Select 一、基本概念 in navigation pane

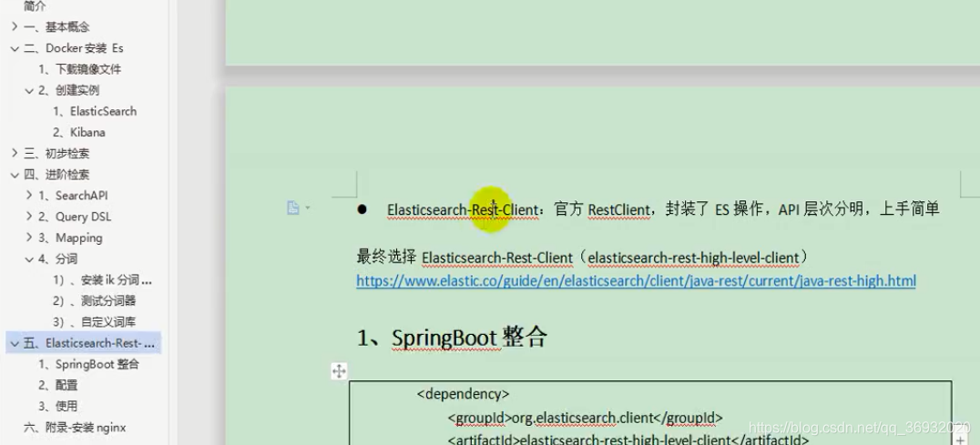(56, 26)
